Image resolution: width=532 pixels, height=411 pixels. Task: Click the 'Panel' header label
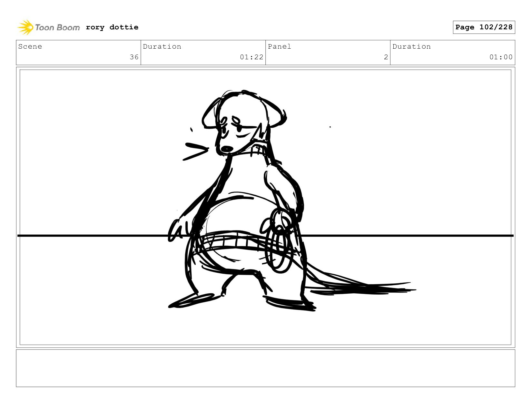[279, 46]
